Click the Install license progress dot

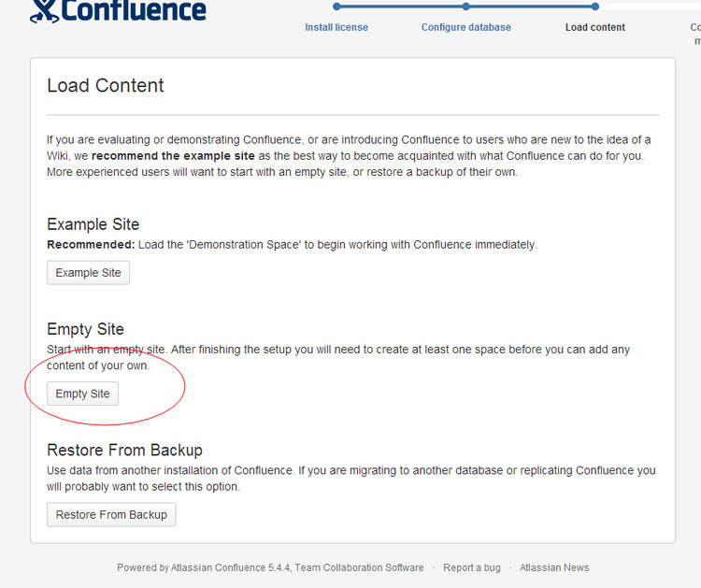coord(336,7)
